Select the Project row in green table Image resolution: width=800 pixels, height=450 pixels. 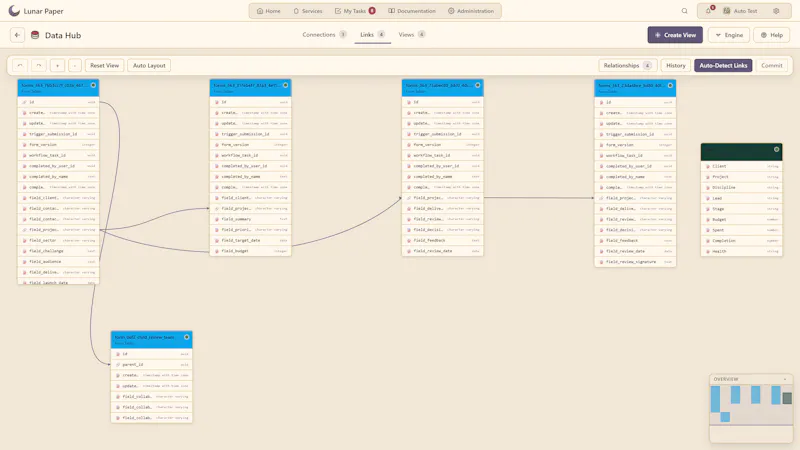742,177
